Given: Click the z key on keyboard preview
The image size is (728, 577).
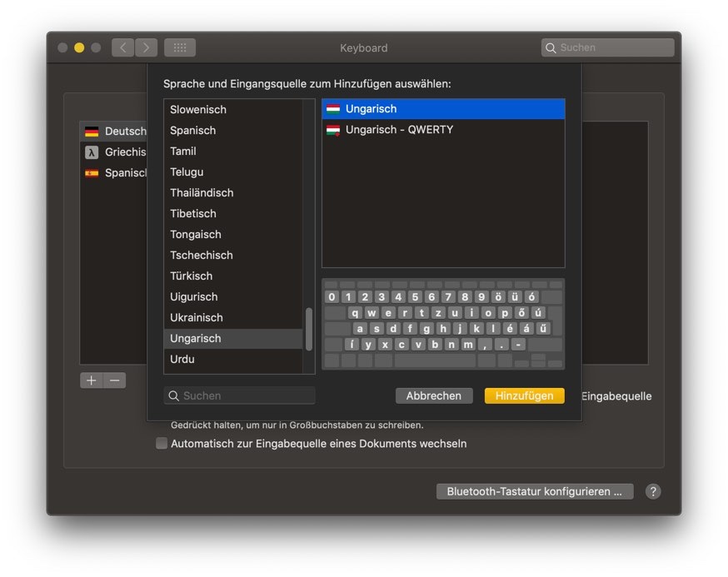Looking at the screenshot, I should point(438,312).
